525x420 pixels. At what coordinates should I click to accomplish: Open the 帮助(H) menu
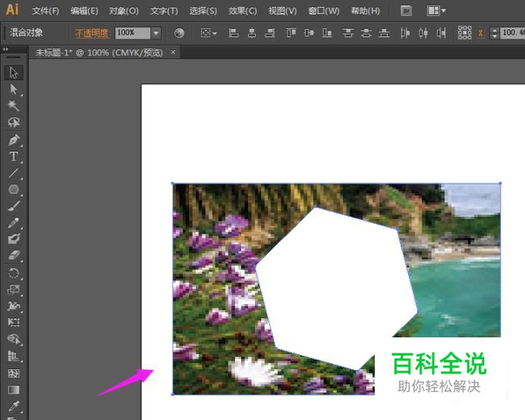[x=365, y=11]
